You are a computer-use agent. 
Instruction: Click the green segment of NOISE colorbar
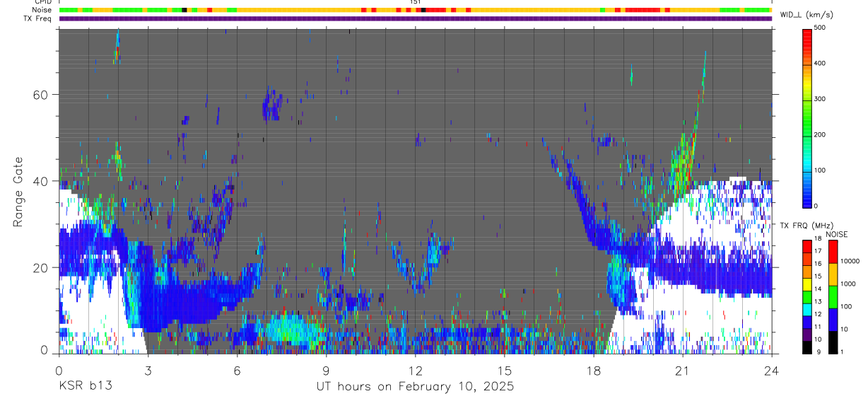point(833,296)
